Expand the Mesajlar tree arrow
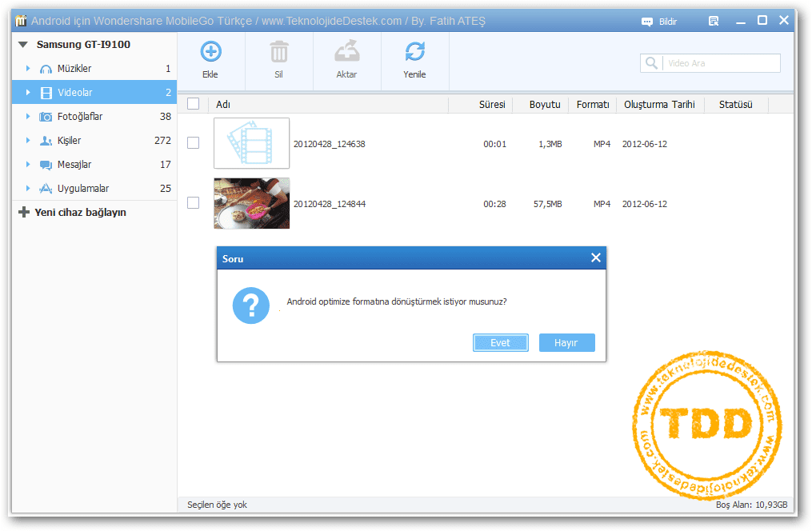 28,164
